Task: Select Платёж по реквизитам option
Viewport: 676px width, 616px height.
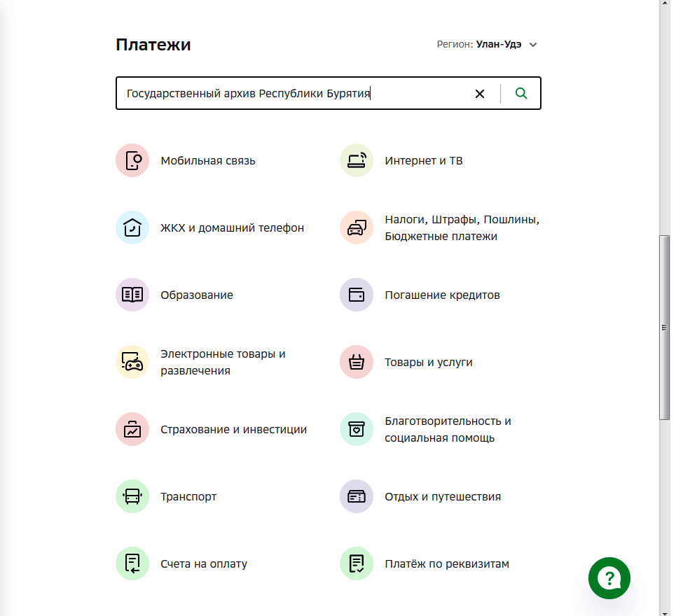Action: click(x=446, y=564)
